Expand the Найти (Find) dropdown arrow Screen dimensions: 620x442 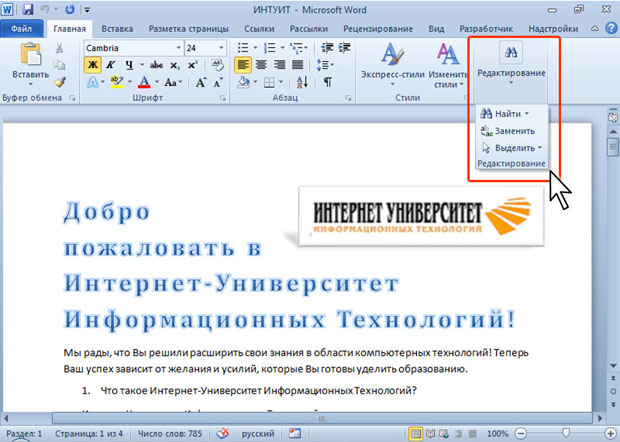pos(527,114)
